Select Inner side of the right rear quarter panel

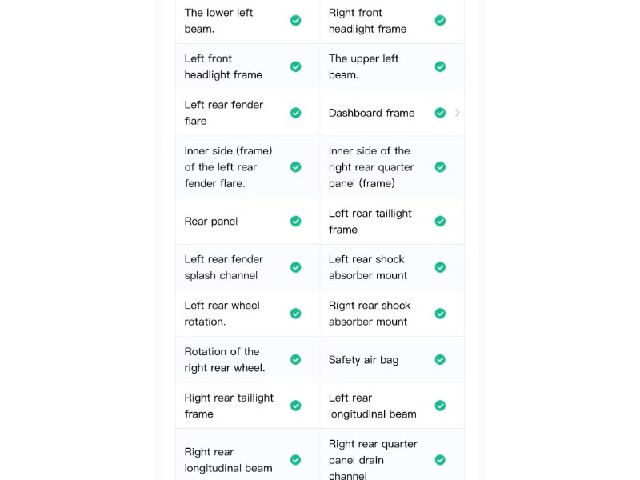click(x=392, y=167)
